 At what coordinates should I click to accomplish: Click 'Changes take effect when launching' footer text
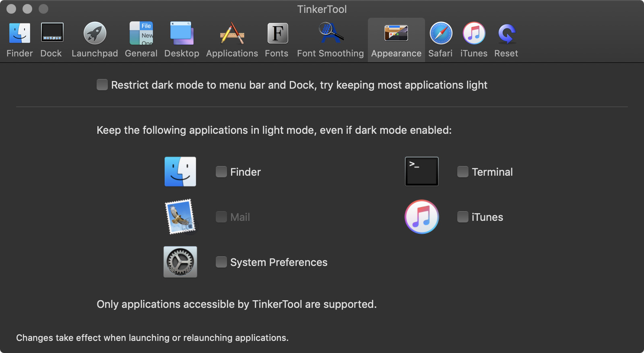point(152,338)
